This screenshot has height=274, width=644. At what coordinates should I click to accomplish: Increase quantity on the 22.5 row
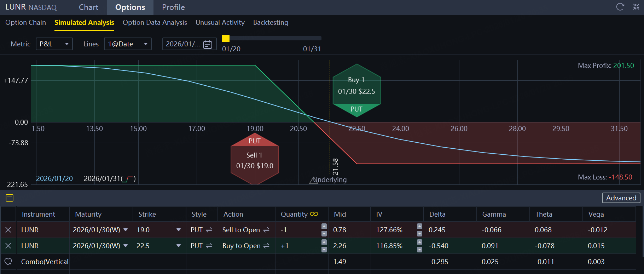tap(324, 242)
